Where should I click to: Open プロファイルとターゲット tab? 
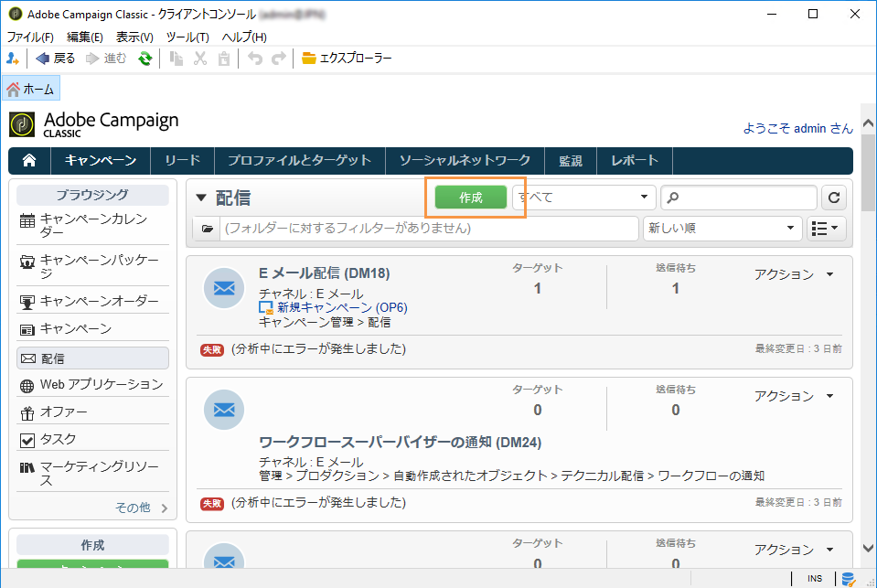(300, 161)
